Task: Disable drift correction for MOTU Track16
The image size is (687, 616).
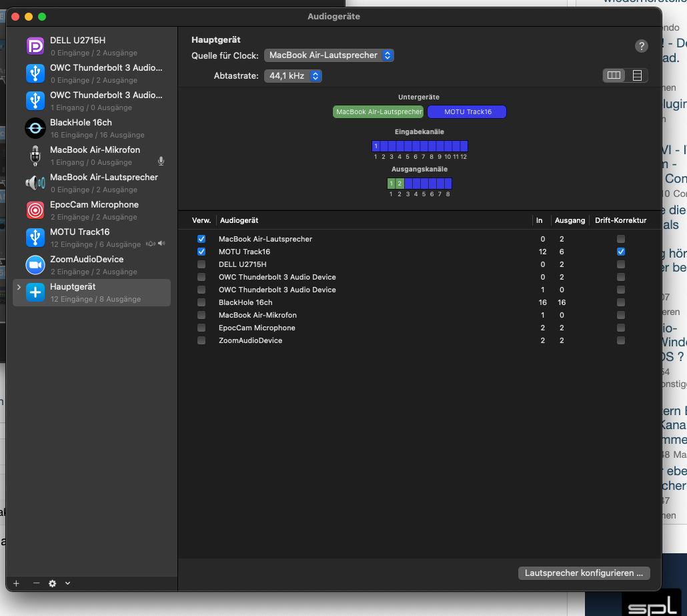Action: 620,252
